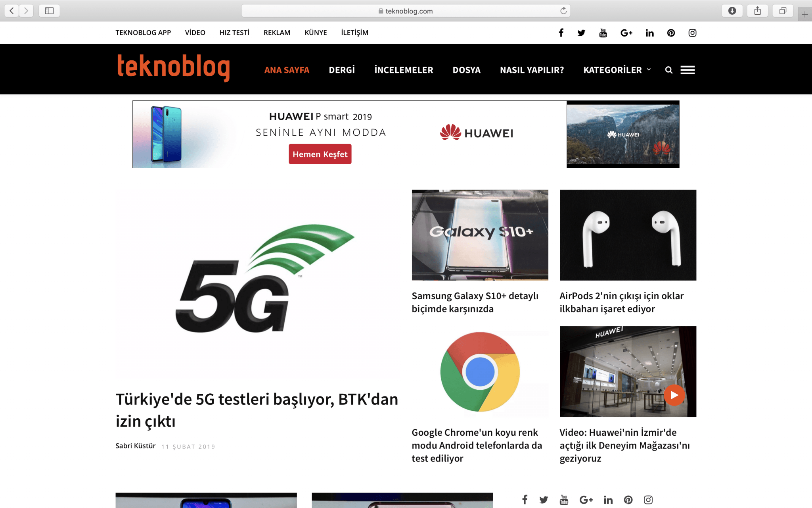812x508 pixels.
Task: Open Google Chrome koyu renk modu headline
Action: (x=477, y=445)
